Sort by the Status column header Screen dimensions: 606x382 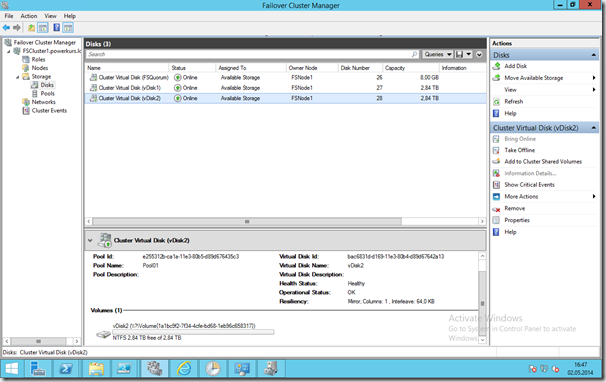[192, 68]
